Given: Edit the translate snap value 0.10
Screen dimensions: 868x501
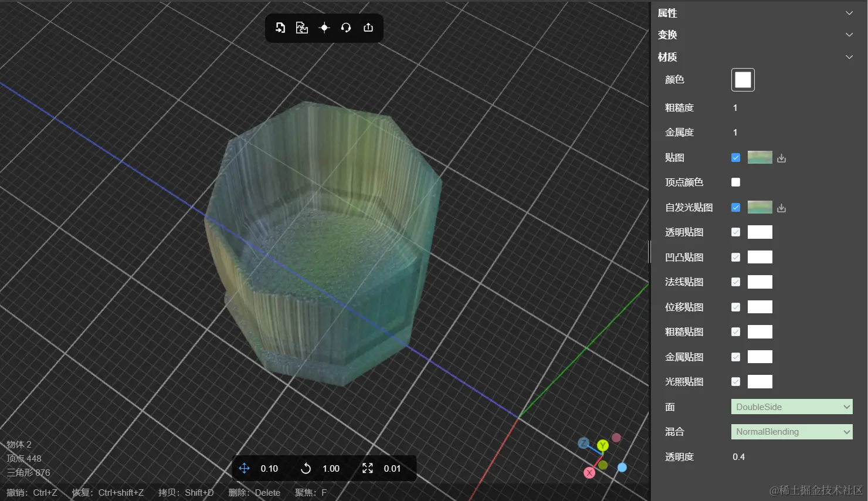Looking at the screenshot, I should (x=269, y=468).
